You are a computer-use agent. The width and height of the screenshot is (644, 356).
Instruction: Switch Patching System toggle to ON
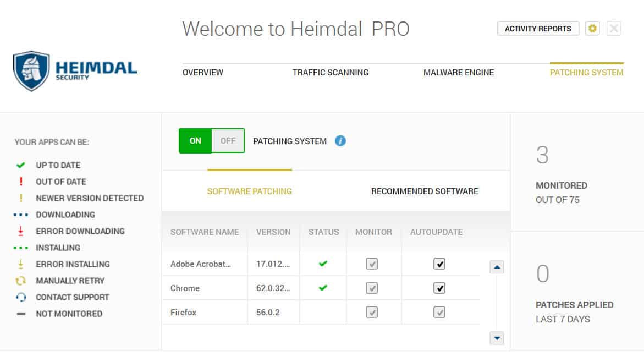(x=195, y=141)
